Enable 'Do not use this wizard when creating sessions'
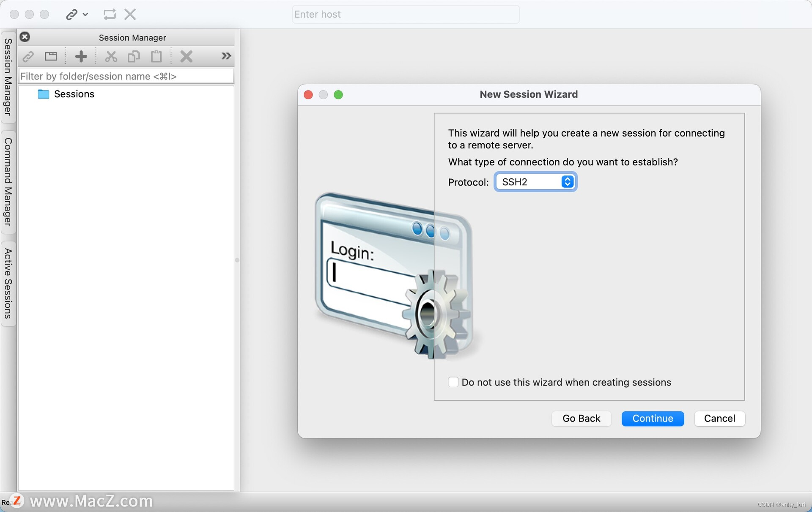The image size is (812, 512). tap(453, 382)
